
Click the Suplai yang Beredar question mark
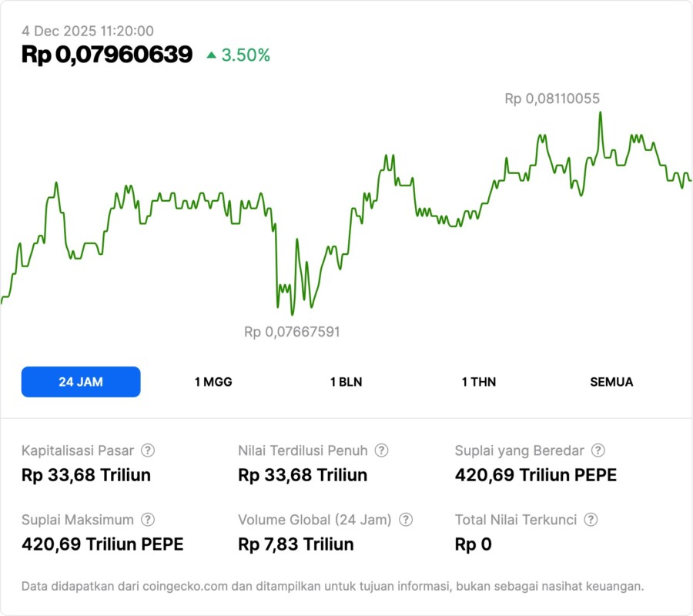598,450
